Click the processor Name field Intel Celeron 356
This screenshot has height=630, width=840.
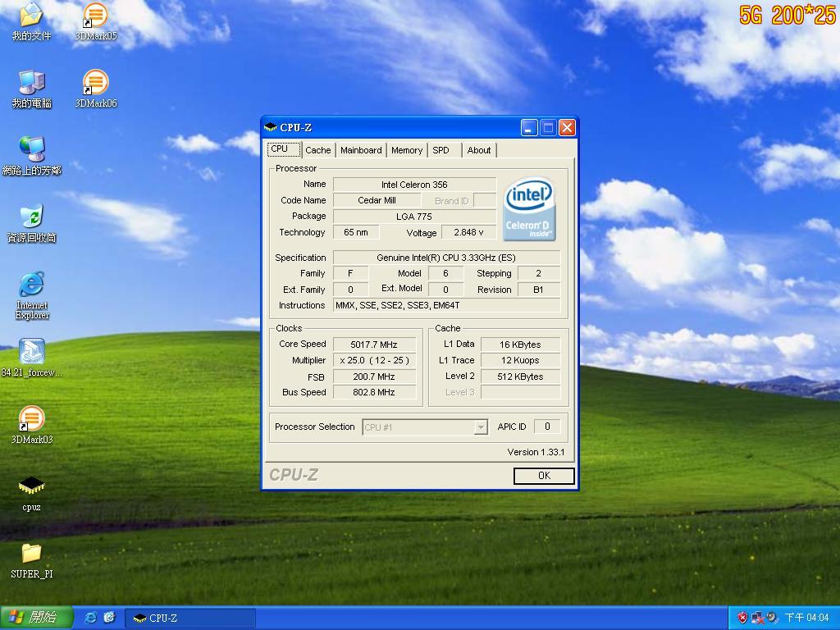tap(414, 185)
